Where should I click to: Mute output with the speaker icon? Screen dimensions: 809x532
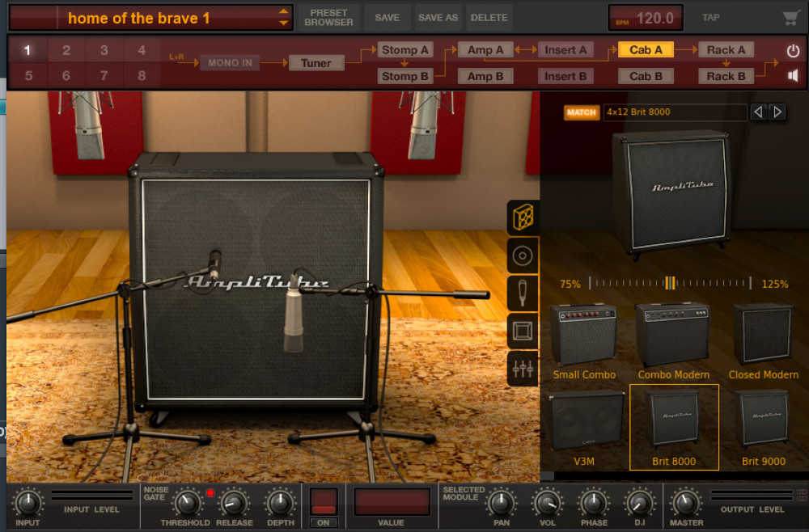point(793,76)
